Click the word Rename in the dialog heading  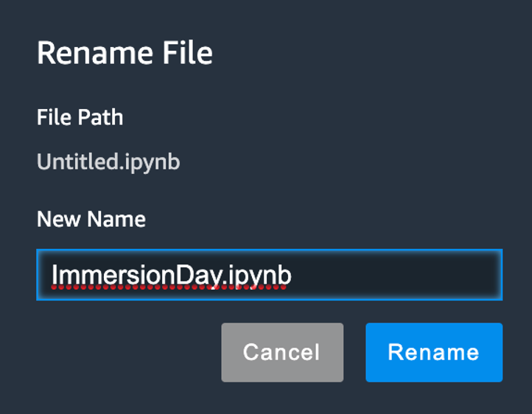pyautogui.click(x=95, y=53)
